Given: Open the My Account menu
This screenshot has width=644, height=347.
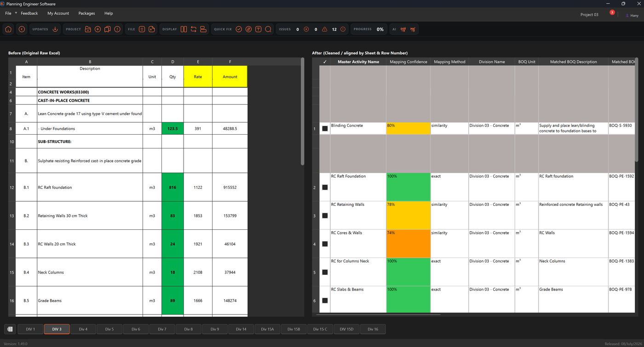Looking at the screenshot, I should pyautogui.click(x=58, y=13).
